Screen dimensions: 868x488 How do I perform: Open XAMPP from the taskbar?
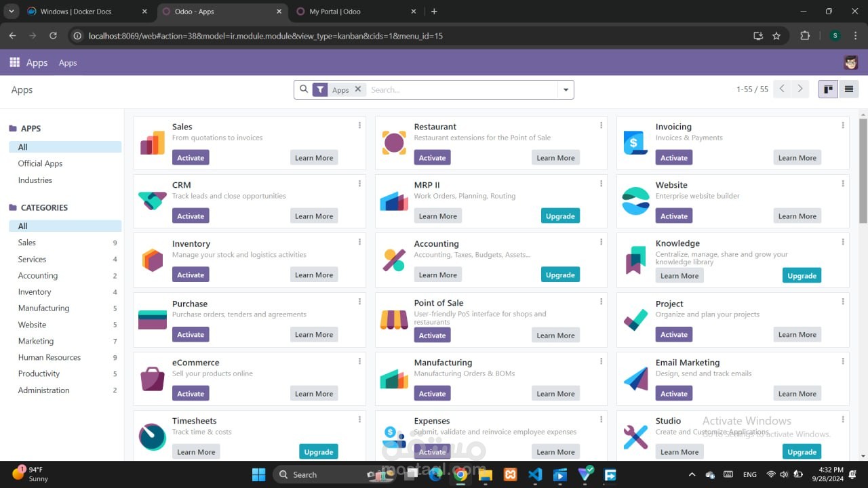[511, 474]
